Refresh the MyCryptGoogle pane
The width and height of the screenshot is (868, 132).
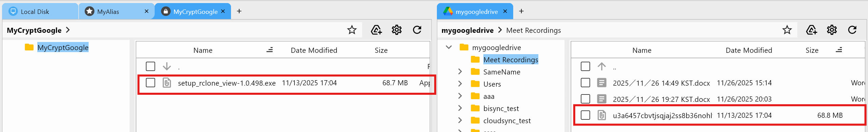tap(417, 30)
